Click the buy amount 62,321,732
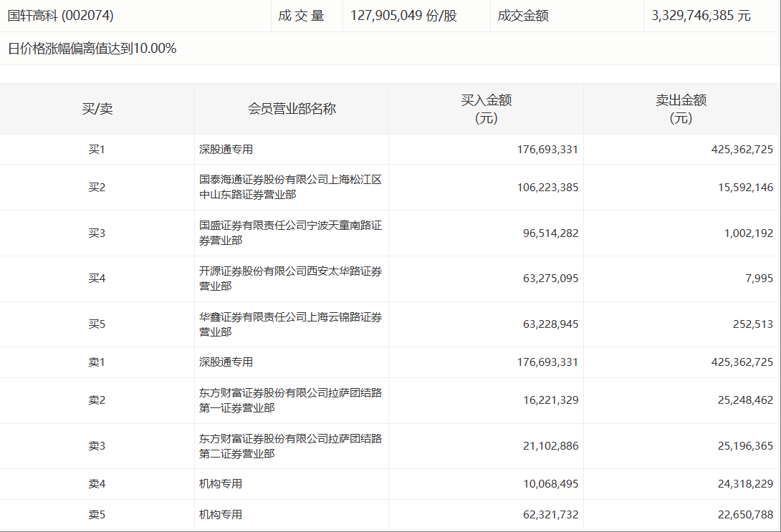Image resolution: width=781 pixels, height=532 pixels. click(x=550, y=515)
